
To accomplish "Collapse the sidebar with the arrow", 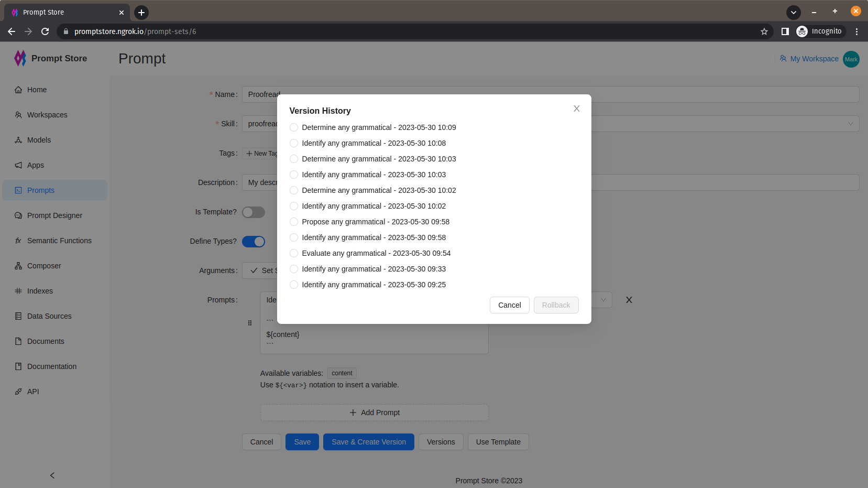I will pyautogui.click(x=52, y=475).
